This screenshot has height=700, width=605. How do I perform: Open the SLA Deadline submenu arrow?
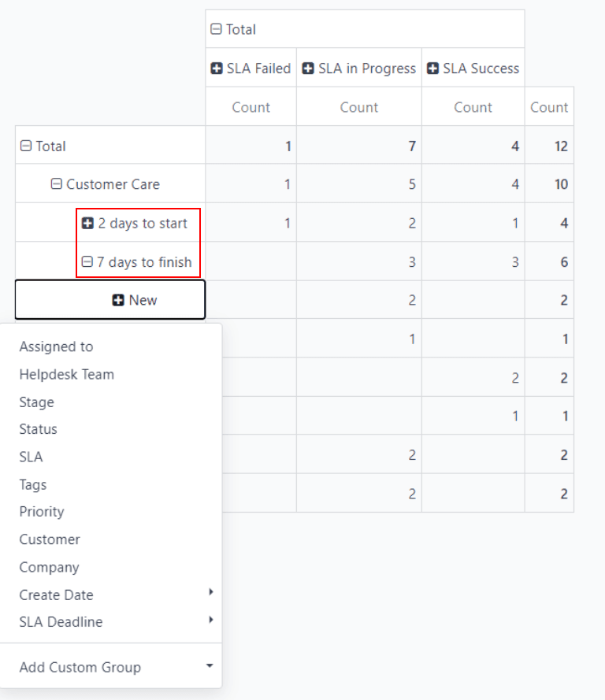[210, 620]
